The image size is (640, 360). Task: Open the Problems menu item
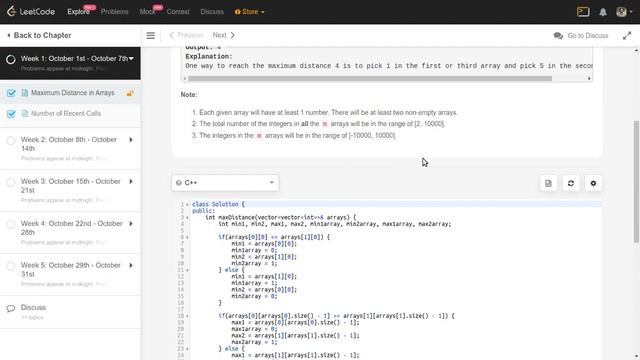[114, 12]
